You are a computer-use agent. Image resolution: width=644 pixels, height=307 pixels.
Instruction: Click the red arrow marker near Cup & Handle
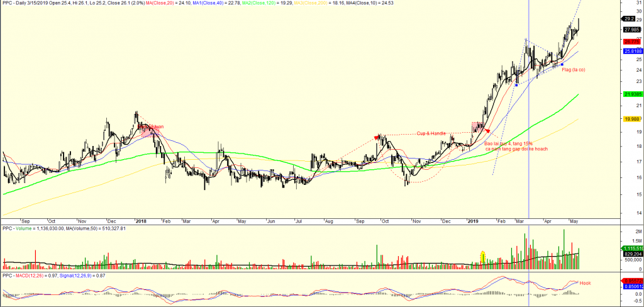coord(377,135)
